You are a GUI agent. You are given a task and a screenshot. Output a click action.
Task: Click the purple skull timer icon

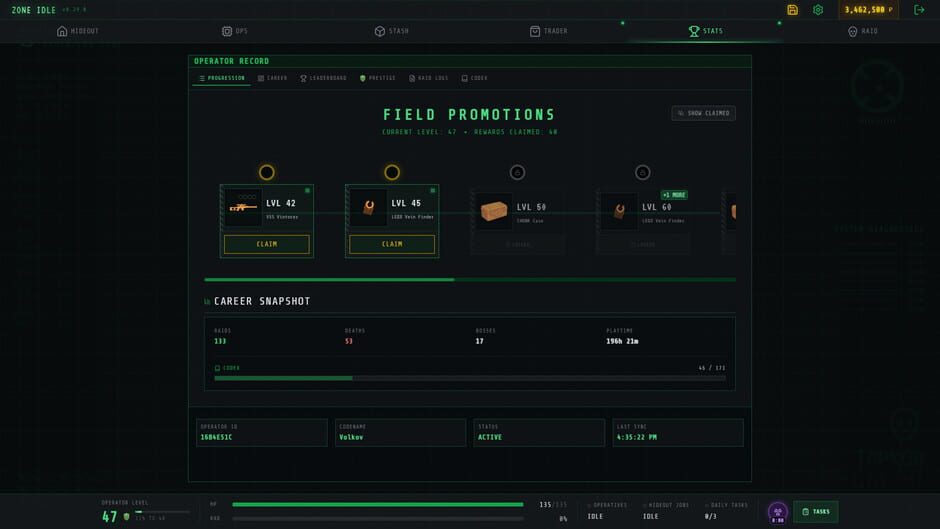point(778,512)
